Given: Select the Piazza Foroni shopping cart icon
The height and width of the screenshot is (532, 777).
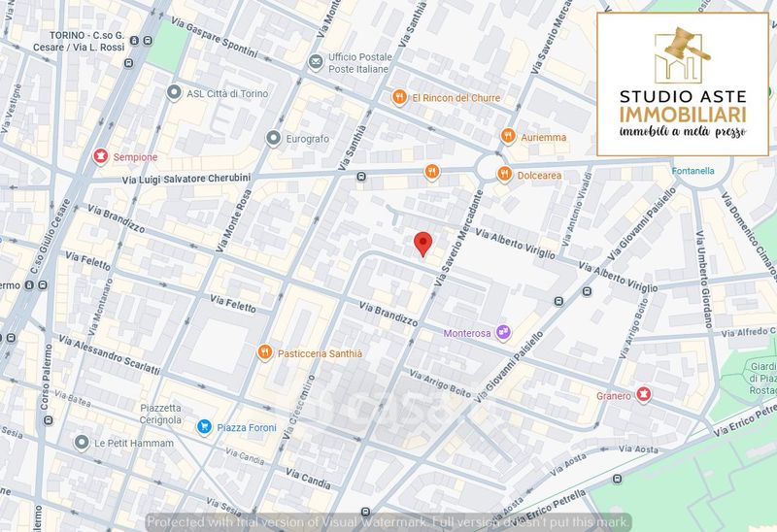Looking at the screenshot, I should (x=204, y=427).
